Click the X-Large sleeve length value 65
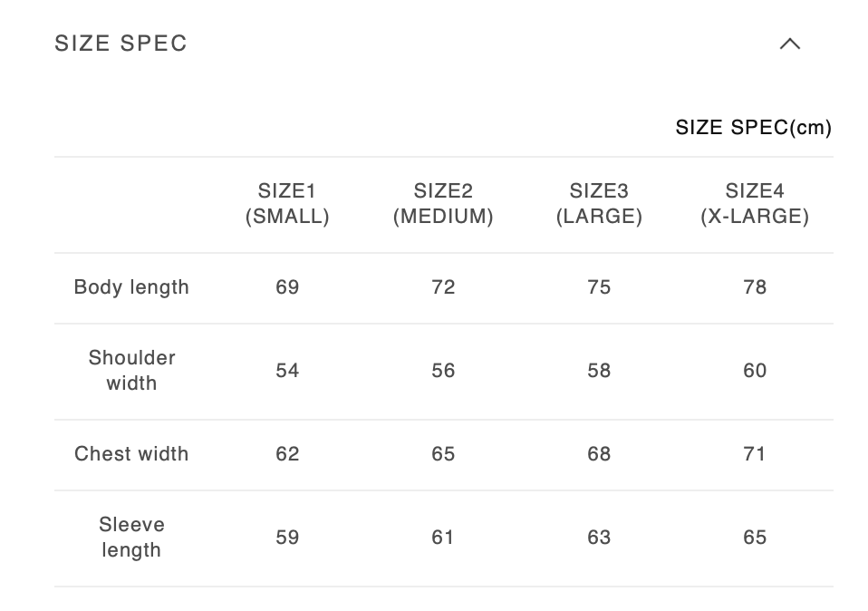868x611 pixels. (x=755, y=538)
